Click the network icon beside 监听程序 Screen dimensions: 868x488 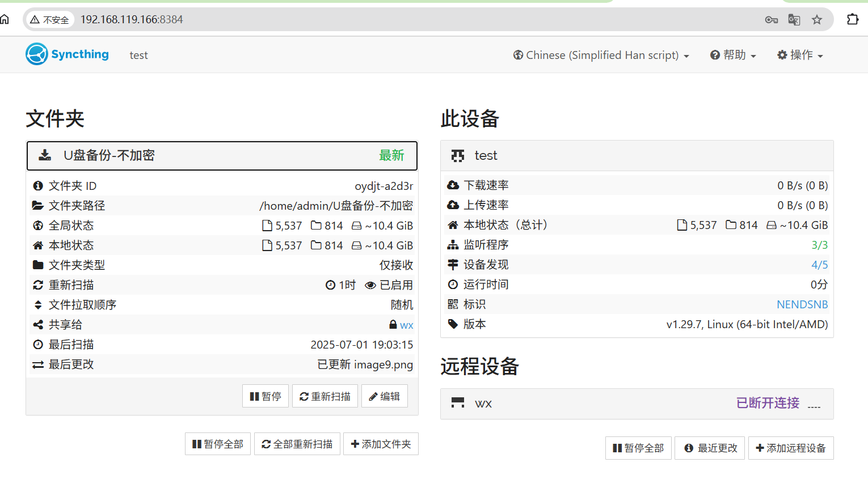click(x=453, y=245)
